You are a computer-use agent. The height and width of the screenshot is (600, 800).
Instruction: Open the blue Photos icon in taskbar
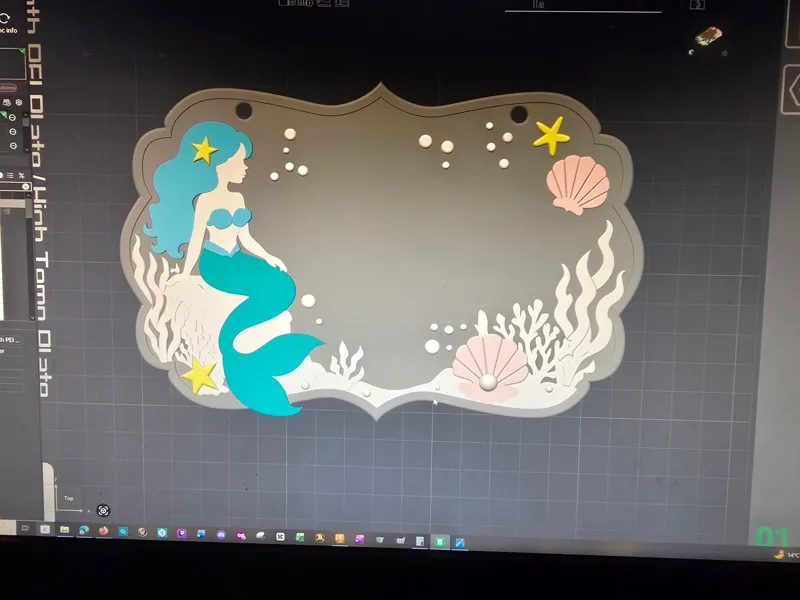pyautogui.click(x=460, y=543)
